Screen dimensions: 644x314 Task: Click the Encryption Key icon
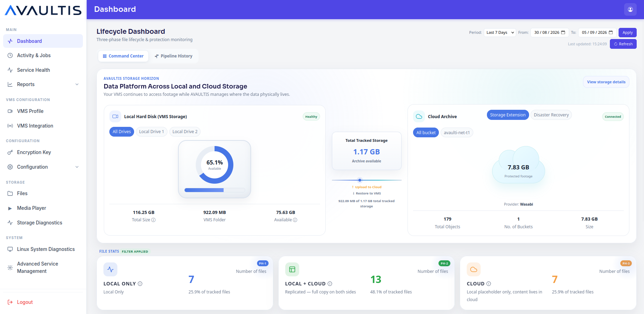click(x=10, y=152)
